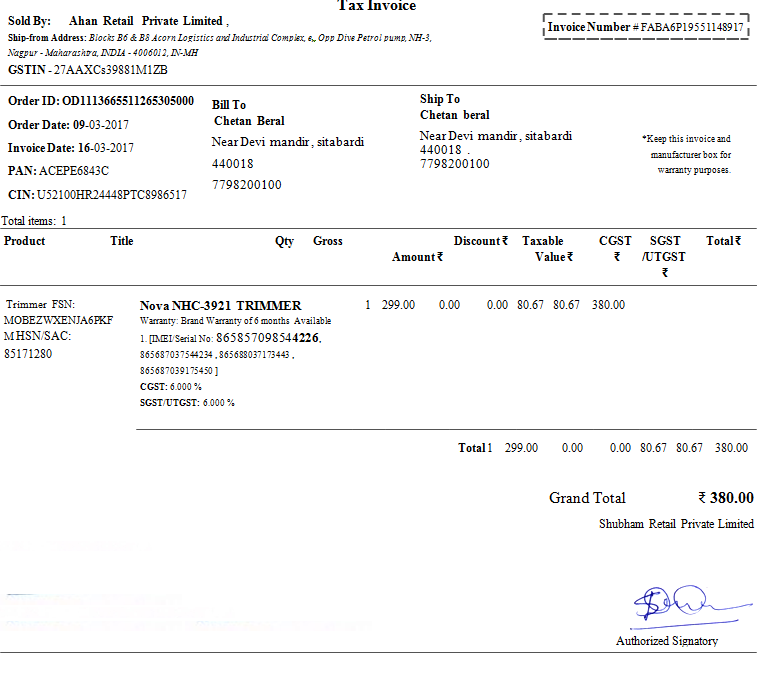Click the Total ₹ column header
The height and width of the screenshot is (700, 781).
click(x=724, y=241)
